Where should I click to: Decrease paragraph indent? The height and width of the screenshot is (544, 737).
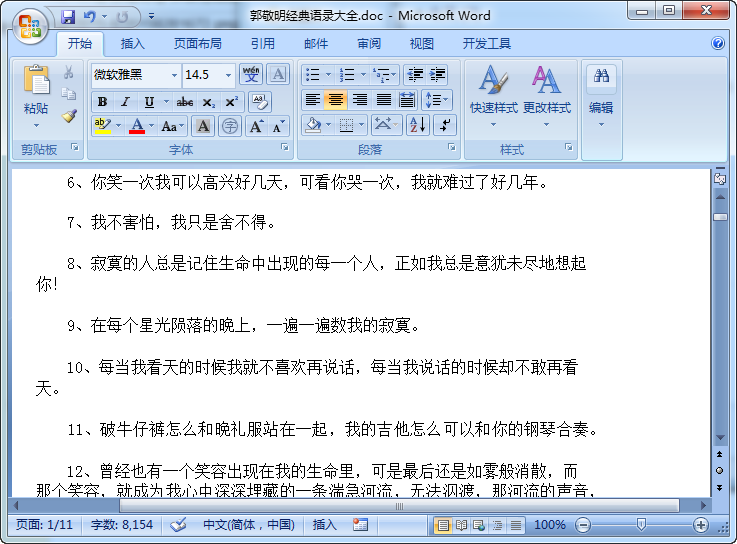coord(415,74)
